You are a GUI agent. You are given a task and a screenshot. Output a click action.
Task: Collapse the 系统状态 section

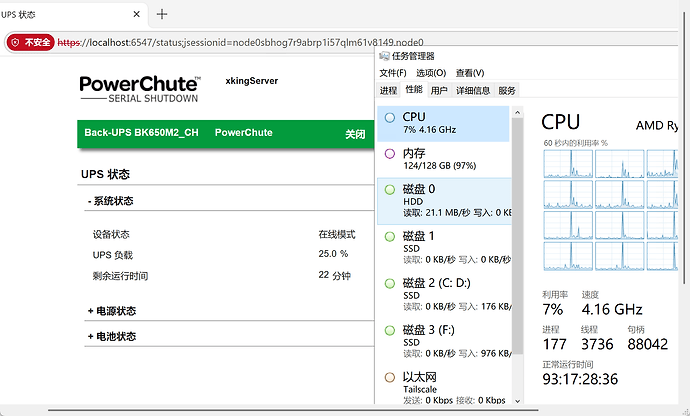click(110, 201)
